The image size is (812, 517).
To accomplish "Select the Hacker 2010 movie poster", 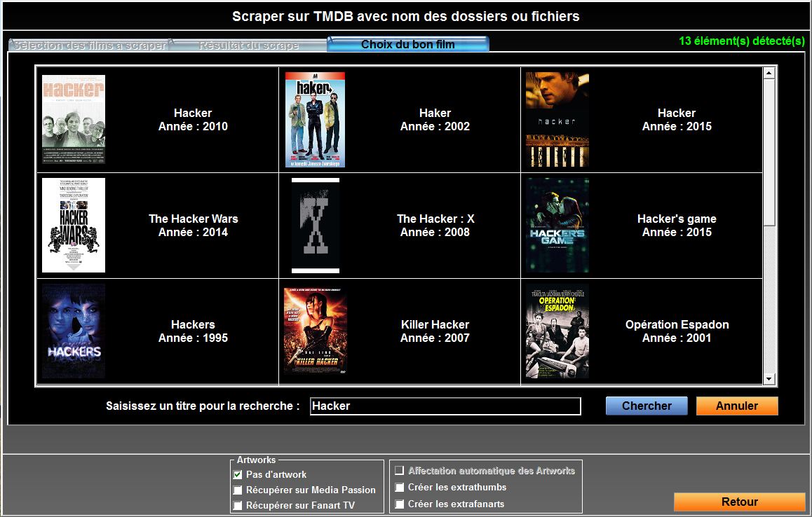I will coord(74,120).
